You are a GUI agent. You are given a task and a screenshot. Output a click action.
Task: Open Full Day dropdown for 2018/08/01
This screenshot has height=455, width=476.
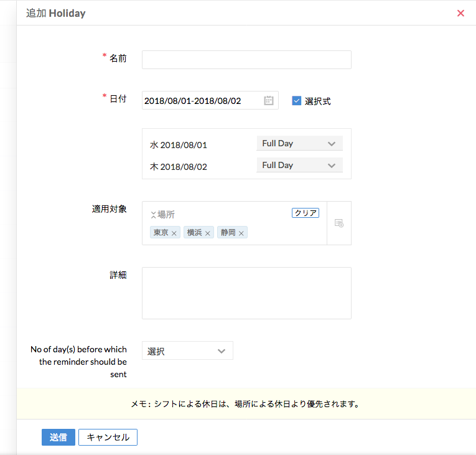(x=299, y=144)
